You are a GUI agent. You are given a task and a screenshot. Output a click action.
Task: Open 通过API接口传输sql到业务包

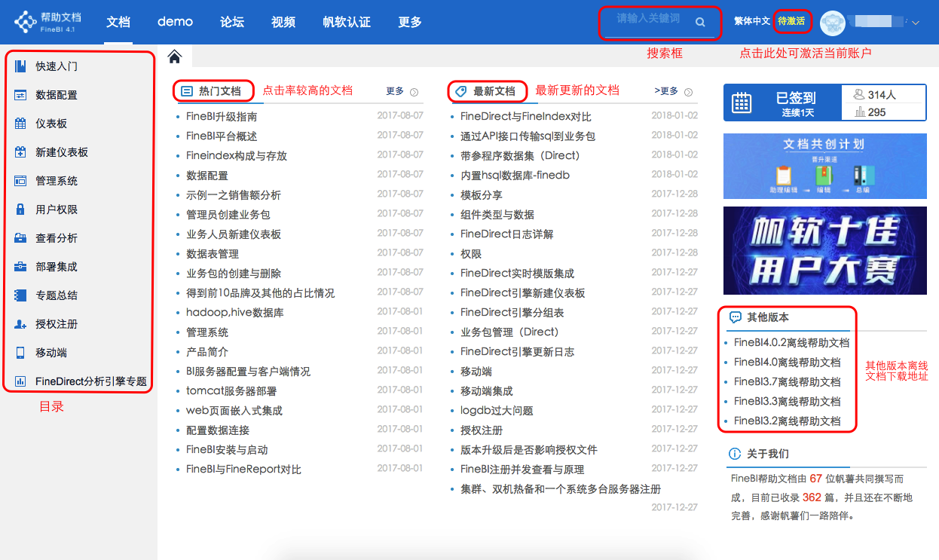pyautogui.click(x=528, y=136)
